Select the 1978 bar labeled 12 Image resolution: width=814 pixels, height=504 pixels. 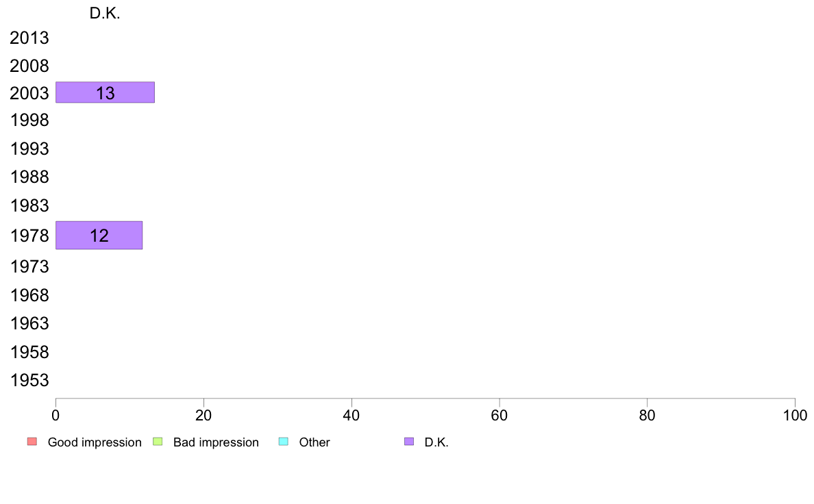[99, 235]
